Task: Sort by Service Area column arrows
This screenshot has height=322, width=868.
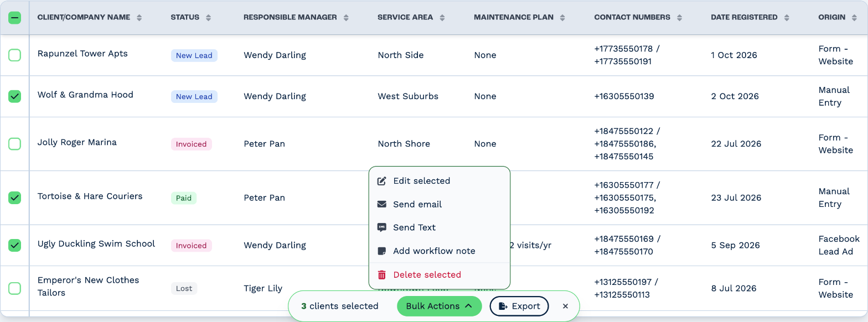Action: coord(442,18)
